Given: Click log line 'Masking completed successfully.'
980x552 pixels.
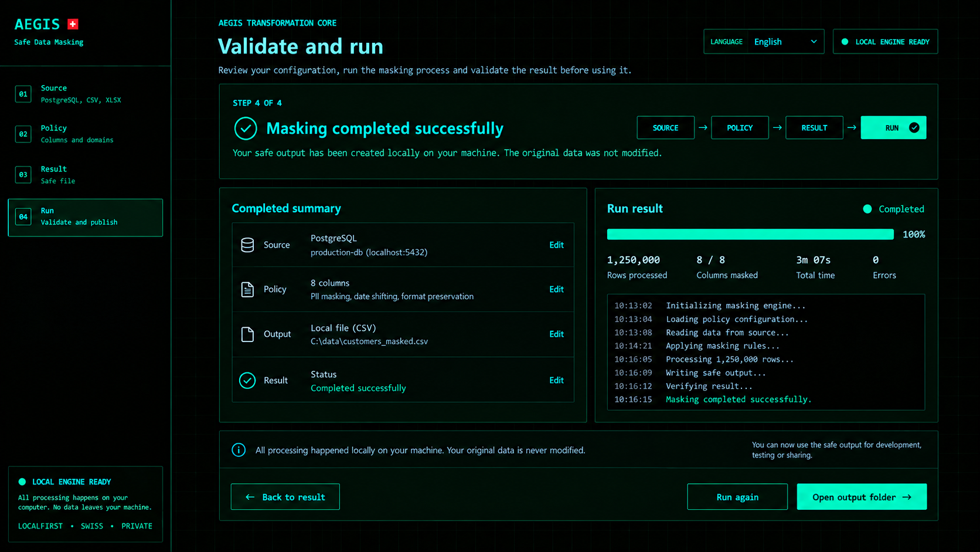Looking at the screenshot, I should [x=739, y=399].
